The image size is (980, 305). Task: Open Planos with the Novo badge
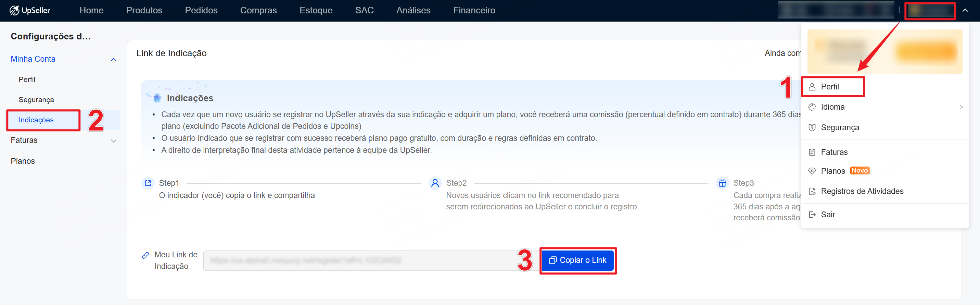[833, 171]
